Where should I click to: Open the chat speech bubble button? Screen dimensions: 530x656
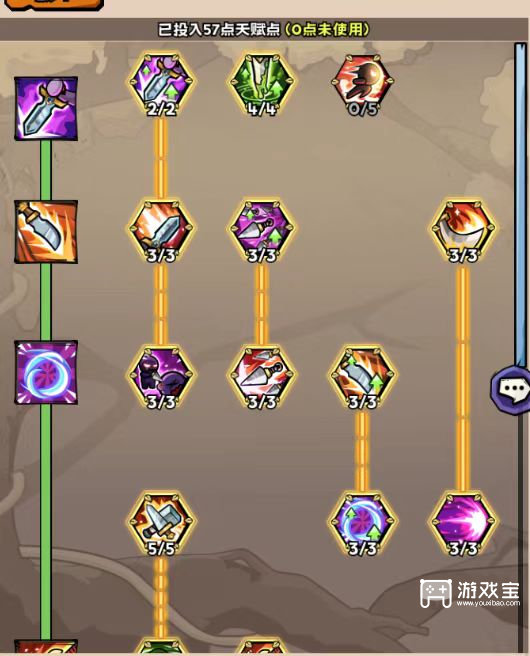coord(511,390)
